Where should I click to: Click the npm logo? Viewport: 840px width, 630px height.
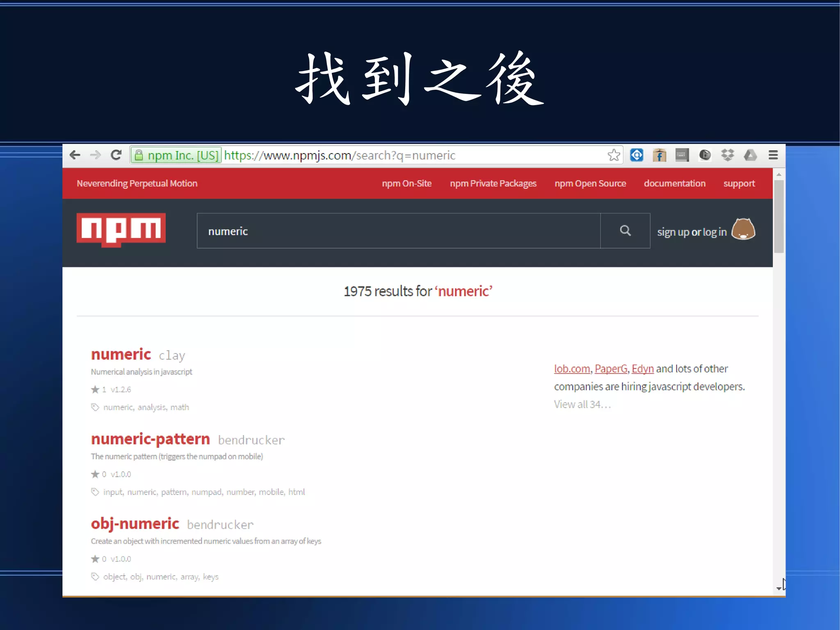[x=121, y=230]
